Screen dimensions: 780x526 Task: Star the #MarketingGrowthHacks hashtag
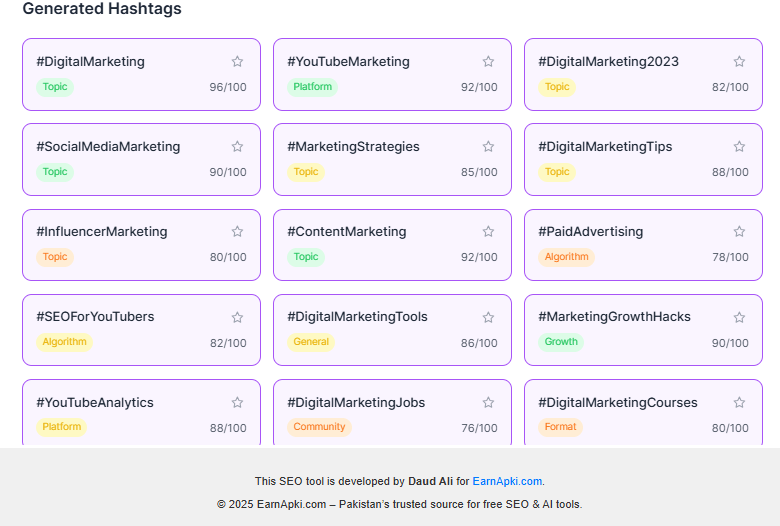739,318
